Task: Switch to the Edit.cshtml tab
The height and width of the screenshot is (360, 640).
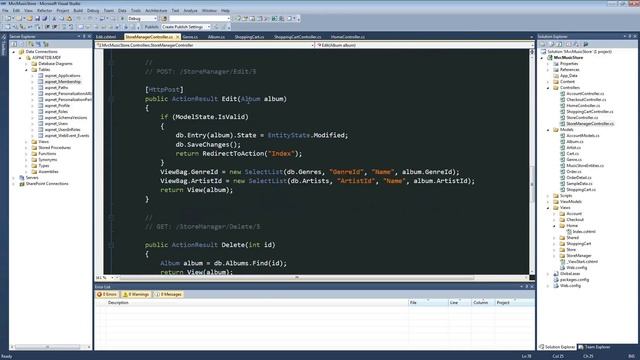Action: (x=106, y=37)
